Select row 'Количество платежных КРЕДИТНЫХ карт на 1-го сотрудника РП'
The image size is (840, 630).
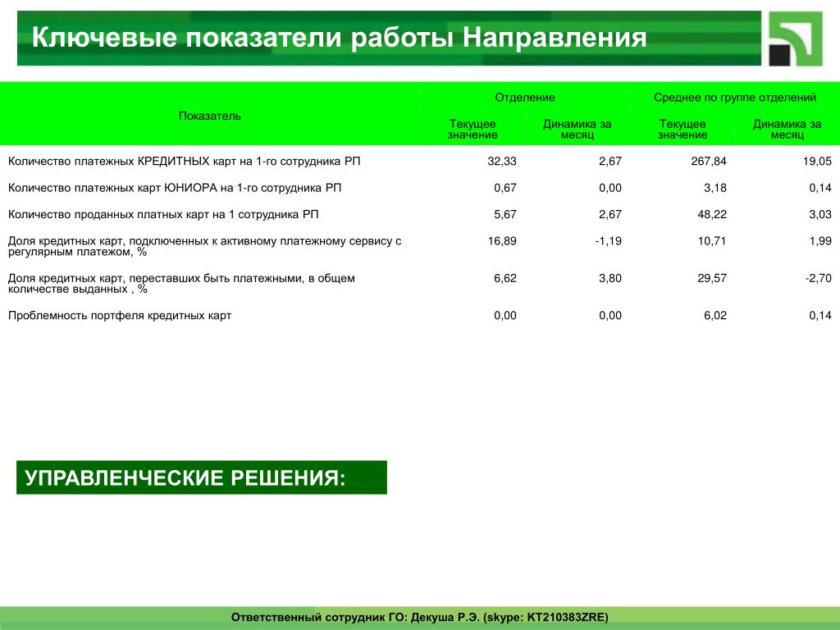tap(420, 162)
